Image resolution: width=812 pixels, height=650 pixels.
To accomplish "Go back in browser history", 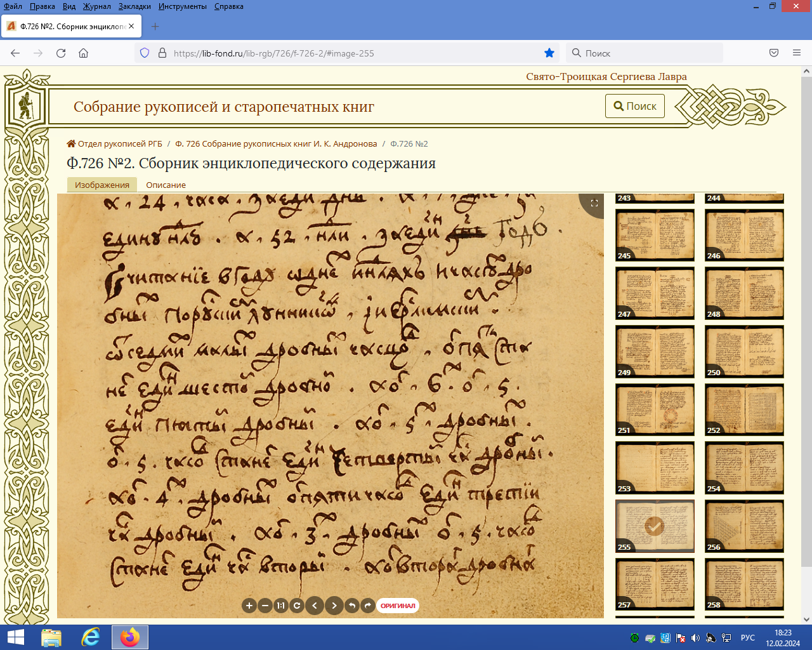I will [x=15, y=53].
